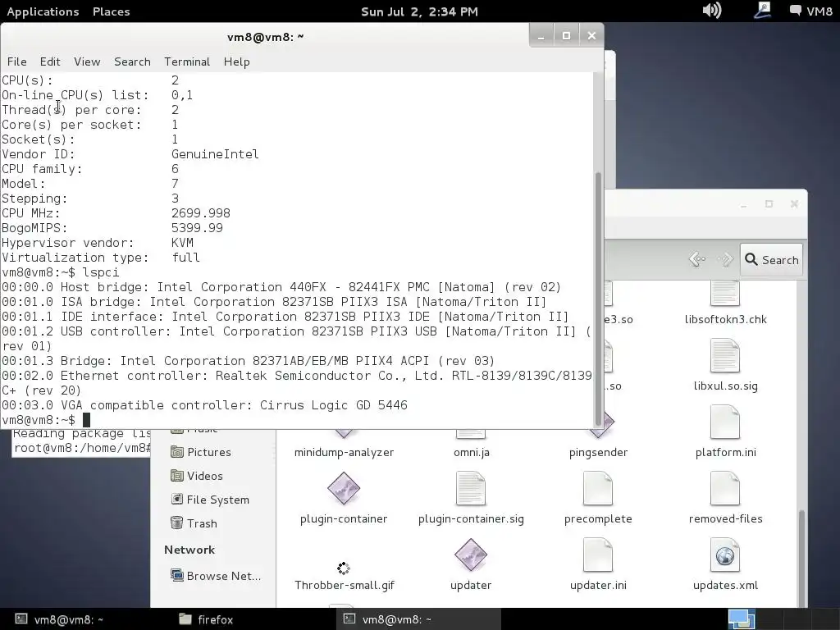
Task: Select File System in sidebar
Action: click(210, 500)
